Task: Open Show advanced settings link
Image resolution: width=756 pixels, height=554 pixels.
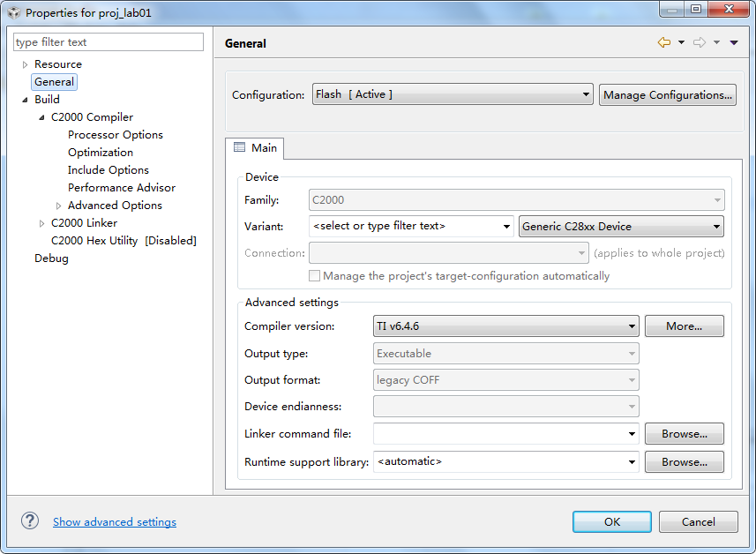Action: pos(115,522)
